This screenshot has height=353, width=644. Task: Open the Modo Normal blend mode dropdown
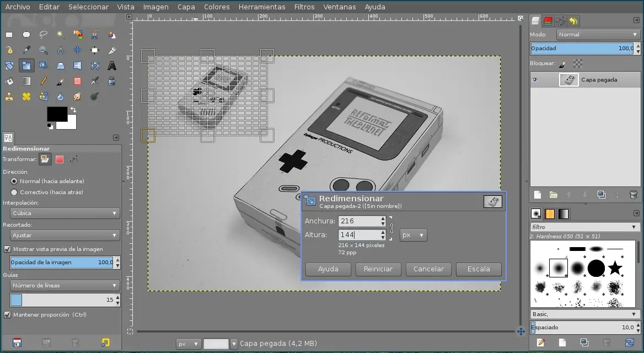(x=597, y=34)
